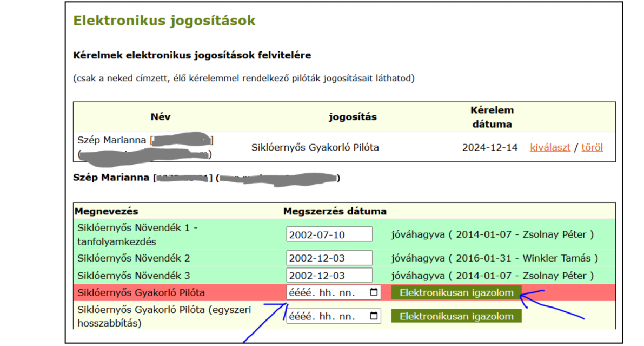The height and width of the screenshot is (346, 644).
Task: Click the 'töröl' link to delete request
Action: (x=592, y=147)
